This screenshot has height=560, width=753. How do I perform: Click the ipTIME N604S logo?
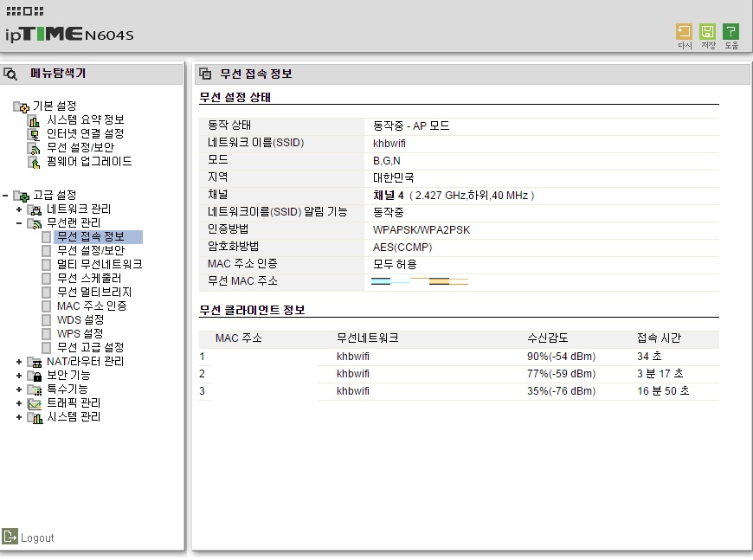click(x=69, y=34)
